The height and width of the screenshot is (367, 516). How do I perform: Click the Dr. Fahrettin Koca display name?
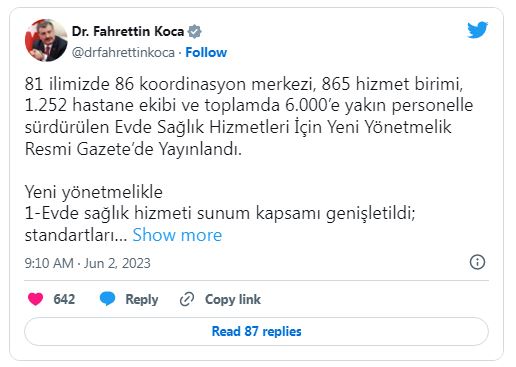[x=128, y=31]
